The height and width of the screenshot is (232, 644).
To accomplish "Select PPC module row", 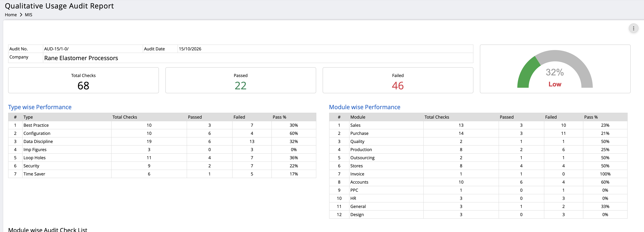I will [x=478, y=190].
